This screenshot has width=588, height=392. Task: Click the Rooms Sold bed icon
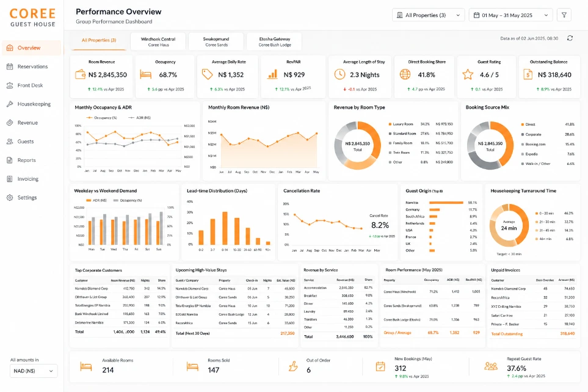(x=192, y=366)
